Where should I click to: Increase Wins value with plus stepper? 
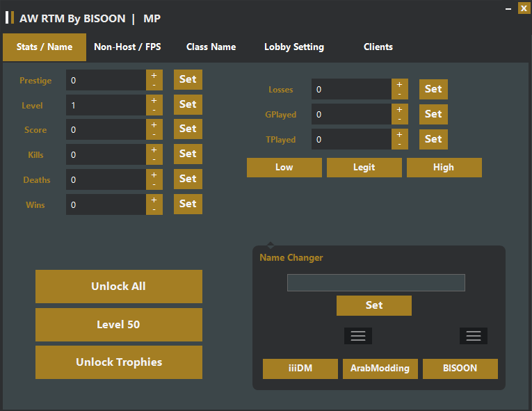coord(154,200)
